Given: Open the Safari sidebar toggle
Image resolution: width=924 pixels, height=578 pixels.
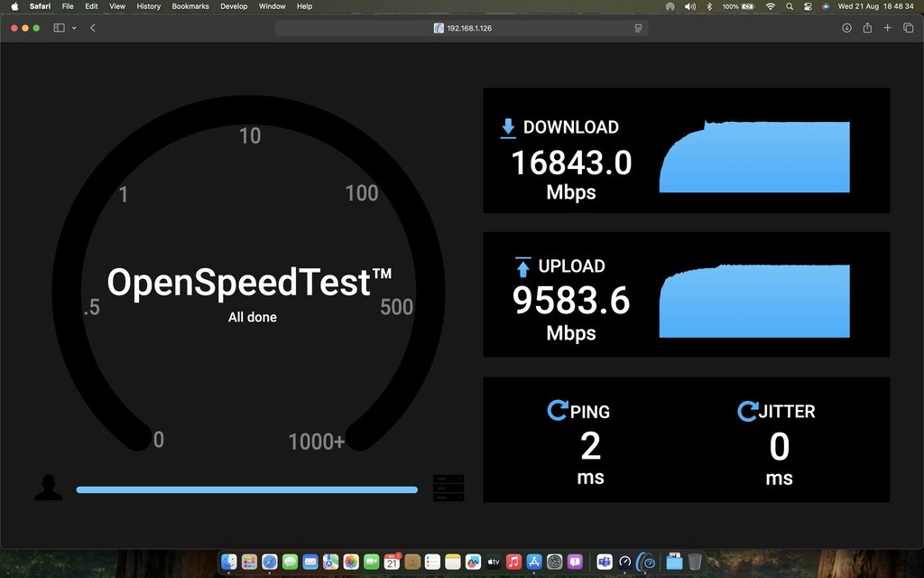Looking at the screenshot, I should tap(59, 28).
